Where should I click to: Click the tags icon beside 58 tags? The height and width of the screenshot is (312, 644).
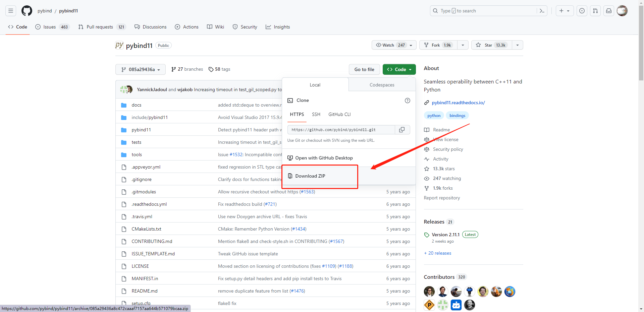point(211,69)
